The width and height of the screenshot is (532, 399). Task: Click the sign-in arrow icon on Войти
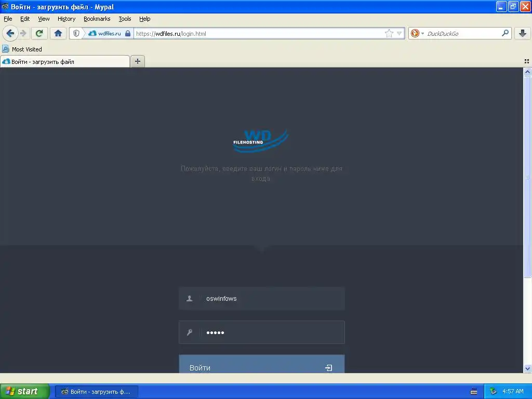click(x=328, y=368)
